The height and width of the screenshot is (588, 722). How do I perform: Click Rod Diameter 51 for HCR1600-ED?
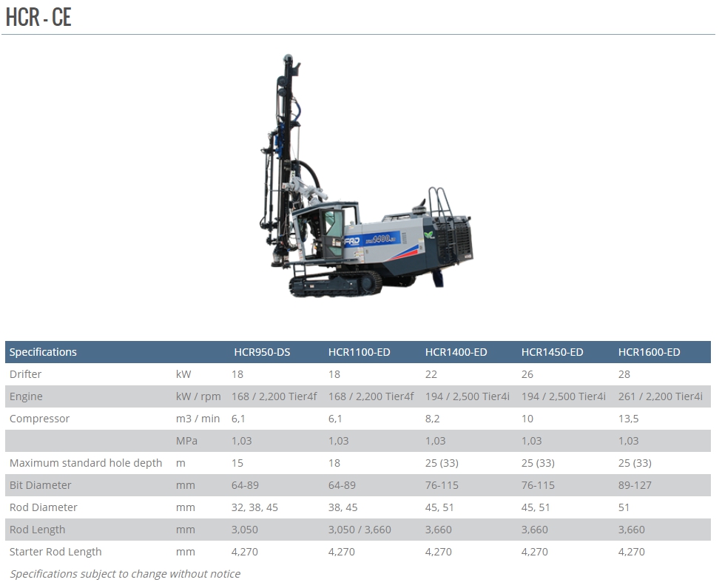(624, 507)
